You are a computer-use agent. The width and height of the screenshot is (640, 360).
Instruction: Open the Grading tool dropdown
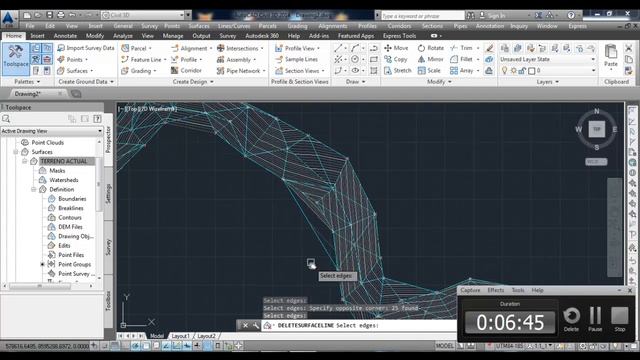click(139, 71)
